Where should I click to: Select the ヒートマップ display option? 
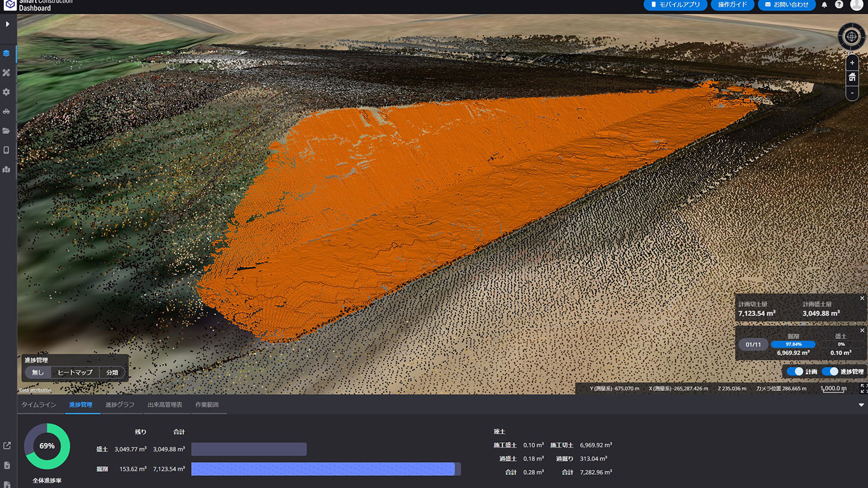click(75, 372)
